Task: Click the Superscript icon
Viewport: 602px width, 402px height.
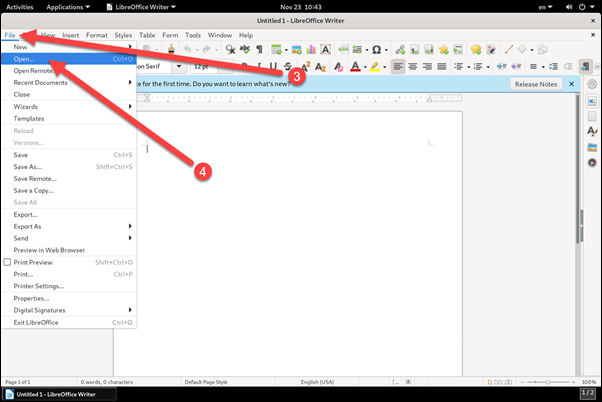Action: pyautogui.click(x=306, y=66)
